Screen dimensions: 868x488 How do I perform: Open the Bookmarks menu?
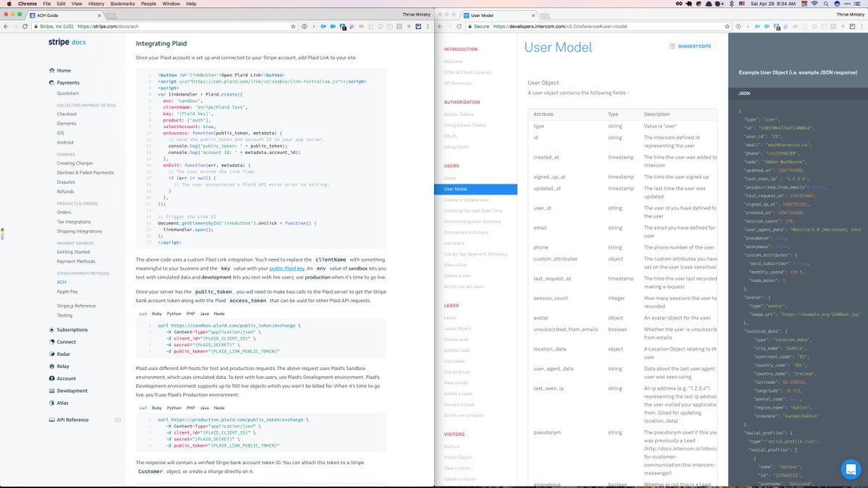122,4
